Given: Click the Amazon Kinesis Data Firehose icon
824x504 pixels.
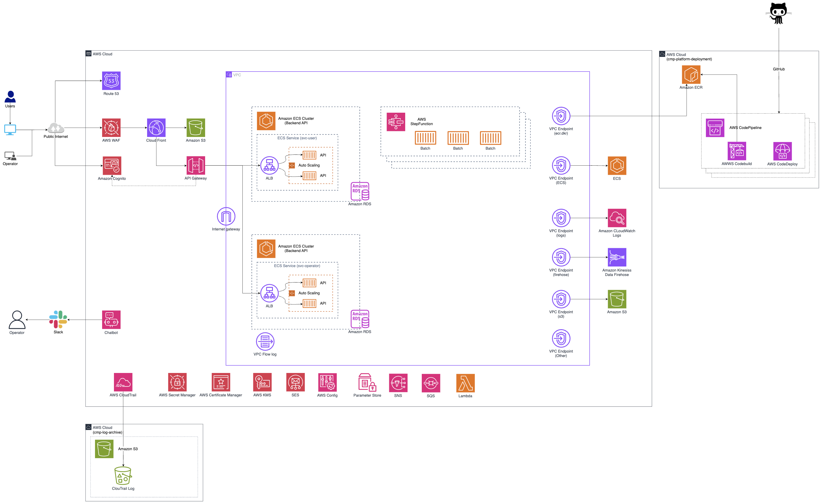Looking at the screenshot, I should [x=617, y=257].
